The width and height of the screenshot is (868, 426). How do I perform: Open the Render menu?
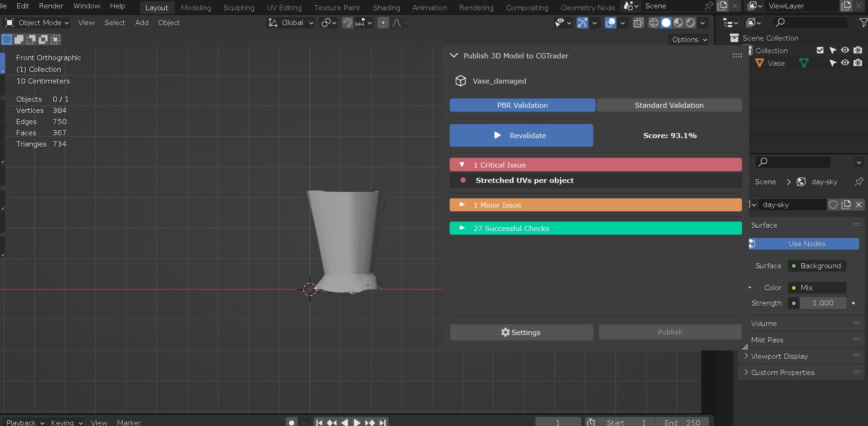(x=51, y=6)
